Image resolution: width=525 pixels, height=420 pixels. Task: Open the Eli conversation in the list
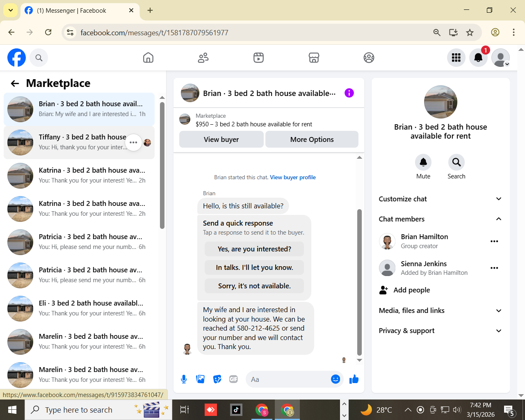(79, 308)
